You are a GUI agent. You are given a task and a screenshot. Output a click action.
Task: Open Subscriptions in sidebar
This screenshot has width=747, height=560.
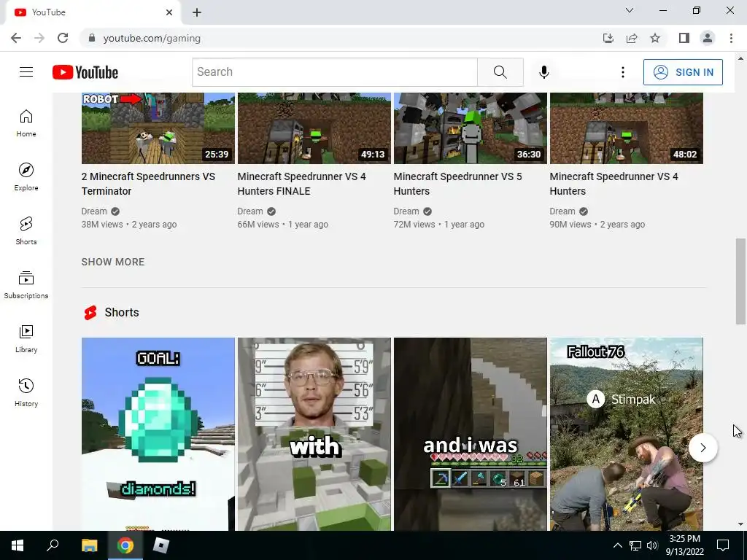[x=26, y=285]
